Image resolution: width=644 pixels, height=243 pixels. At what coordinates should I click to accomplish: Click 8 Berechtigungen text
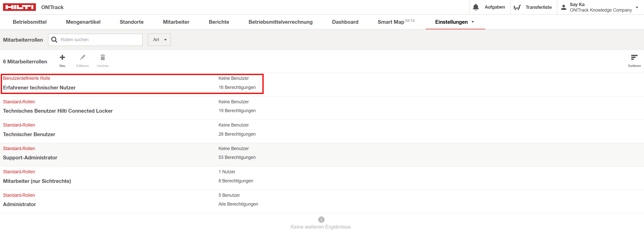(x=236, y=181)
